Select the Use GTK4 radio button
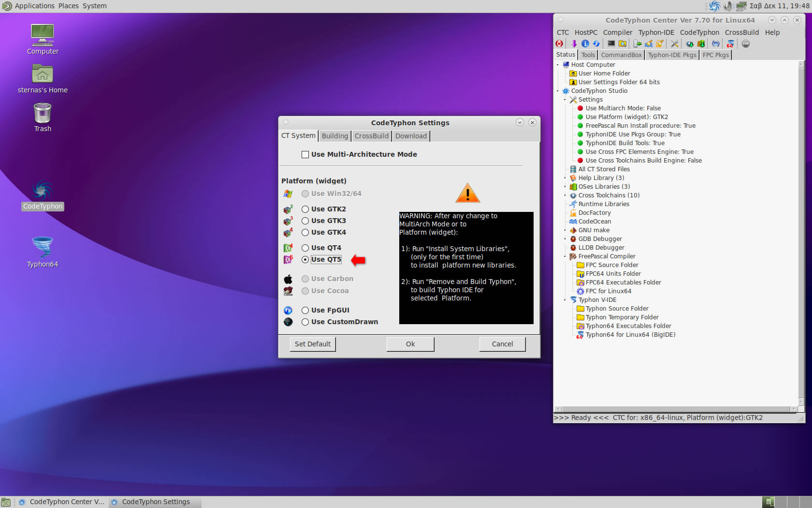 305,232
